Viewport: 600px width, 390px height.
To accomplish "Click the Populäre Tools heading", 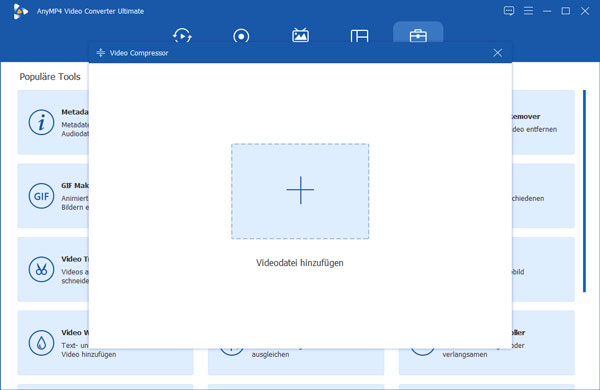I will 50,77.
